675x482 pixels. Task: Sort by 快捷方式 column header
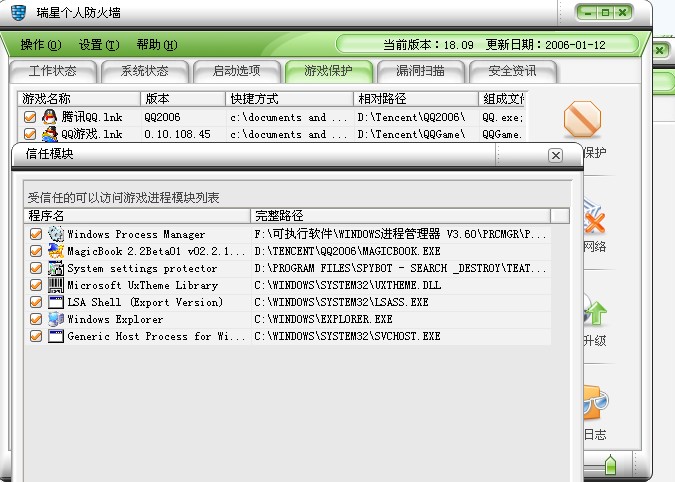pyautogui.click(x=289, y=99)
